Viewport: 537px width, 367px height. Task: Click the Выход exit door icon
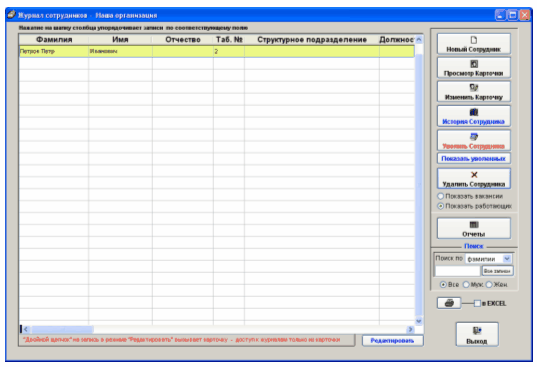pyautogui.click(x=477, y=330)
